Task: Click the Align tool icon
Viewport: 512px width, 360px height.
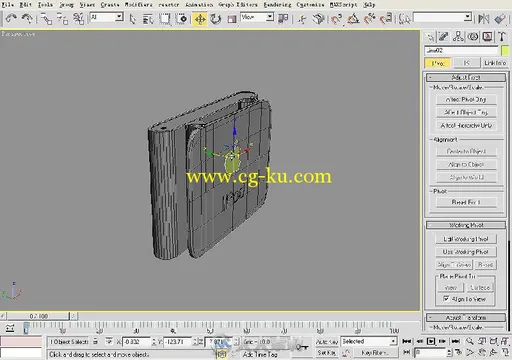Action: 500,19
